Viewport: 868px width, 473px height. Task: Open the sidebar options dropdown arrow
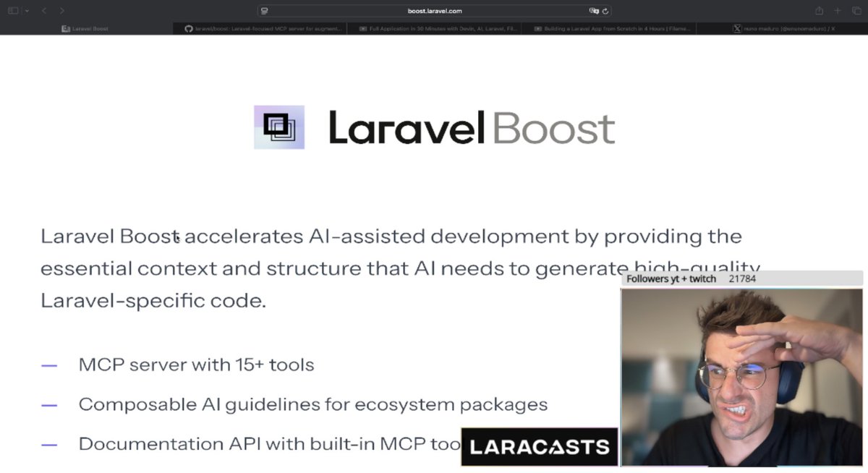pyautogui.click(x=27, y=11)
